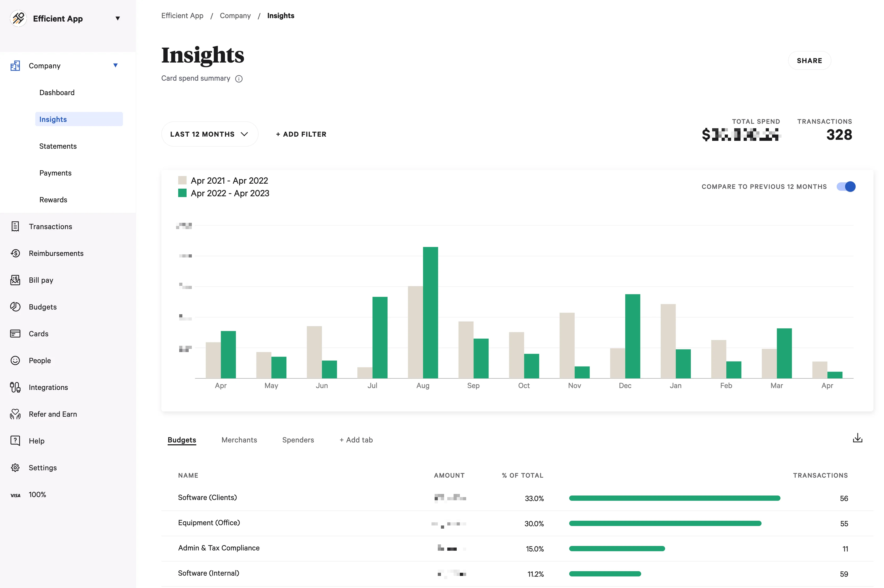Click the info icon next to Card spend summary

239,78
